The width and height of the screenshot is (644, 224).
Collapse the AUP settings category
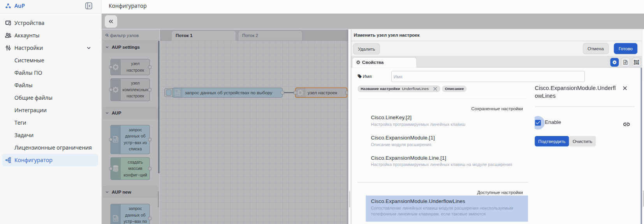point(107,47)
